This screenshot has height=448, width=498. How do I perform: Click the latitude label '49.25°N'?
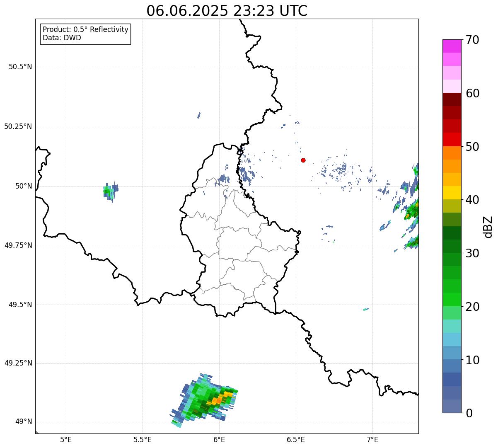tap(18, 363)
